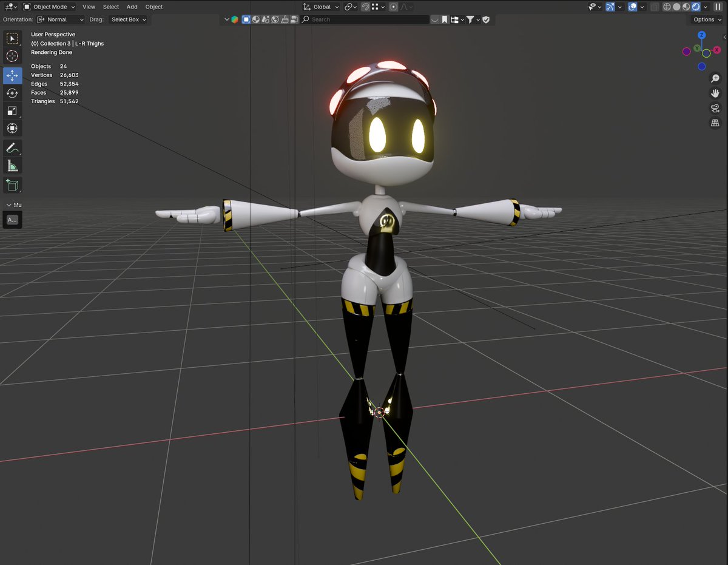
Task: Click the green Y axis on navigation gizmo
Action: (x=697, y=48)
